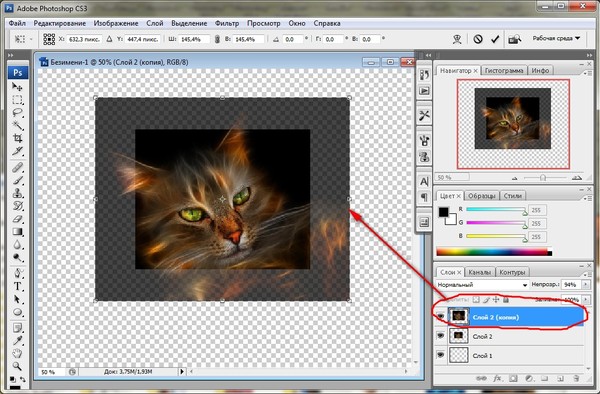
Task: Switch to the Гистограмма tab
Action: point(504,70)
